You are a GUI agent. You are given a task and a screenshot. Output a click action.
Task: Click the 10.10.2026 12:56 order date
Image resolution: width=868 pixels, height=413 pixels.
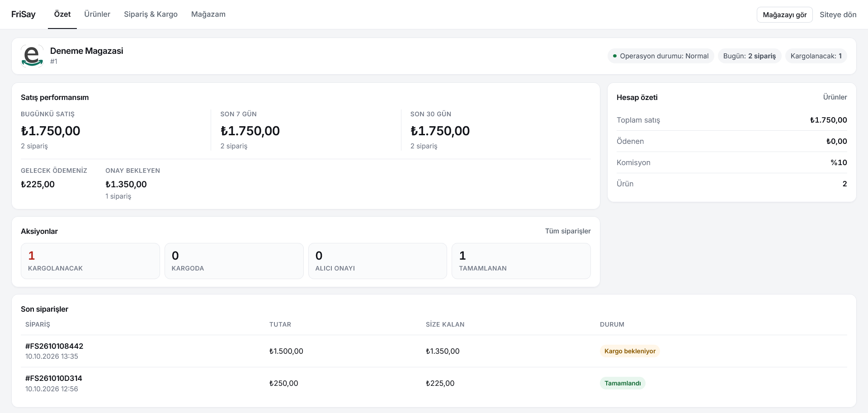[x=52, y=389]
